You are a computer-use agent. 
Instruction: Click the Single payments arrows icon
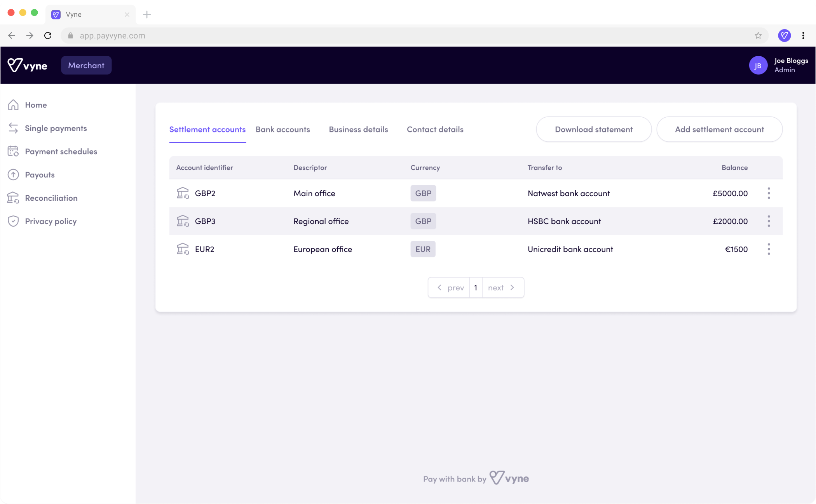pos(13,128)
